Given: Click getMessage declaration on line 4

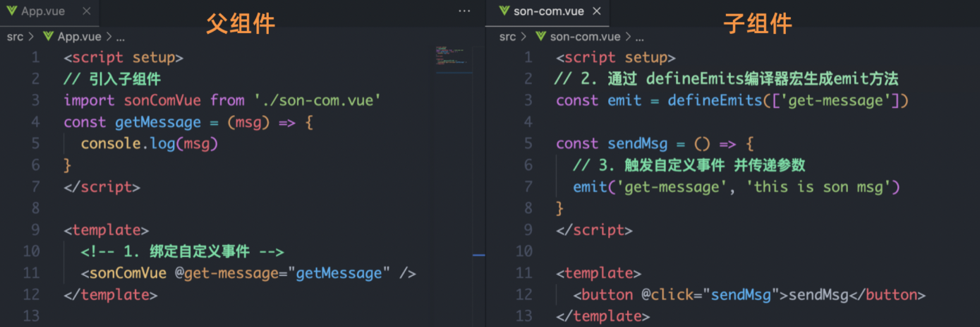Looking at the screenshot, I should coord(158,122).
